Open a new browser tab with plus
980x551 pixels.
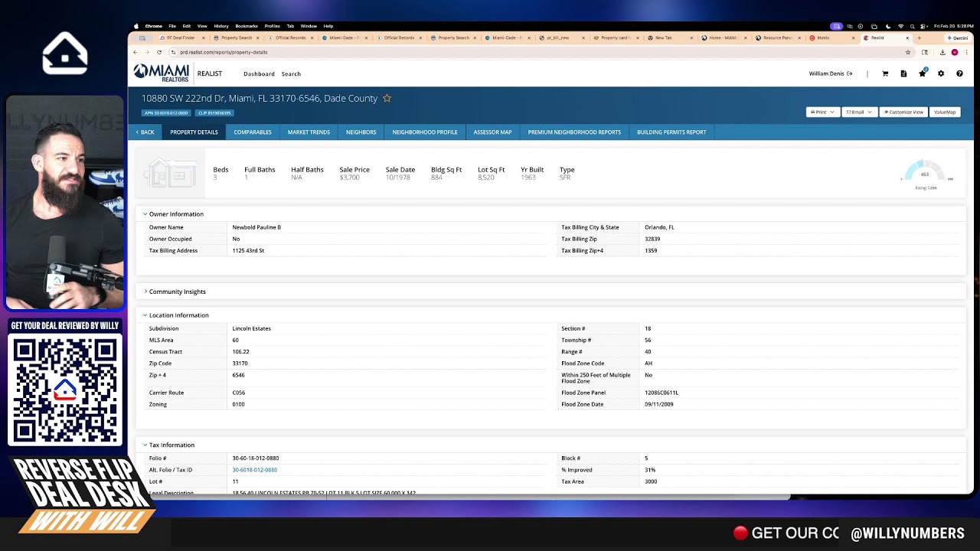coord(920,37)
